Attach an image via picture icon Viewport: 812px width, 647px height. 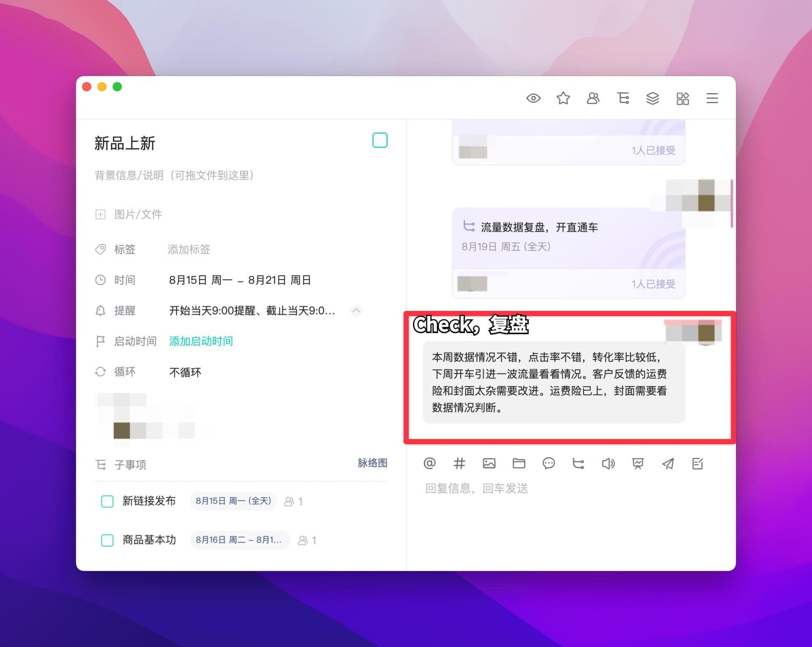[x=489, y=463]
